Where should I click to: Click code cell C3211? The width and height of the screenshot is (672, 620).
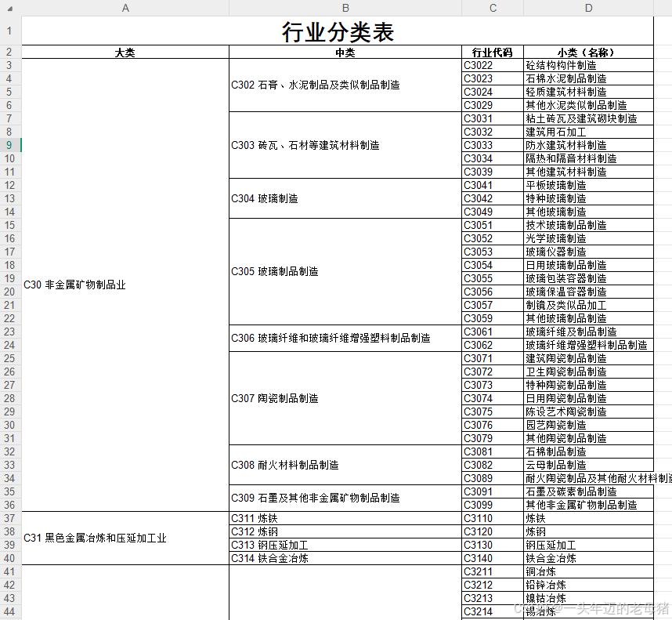point(493,571)
